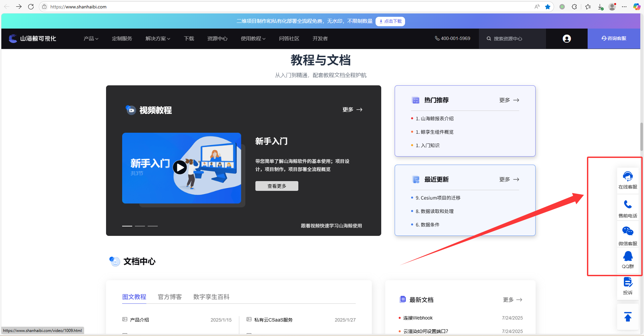Image resolution: width=644 pixels, height=336 pixels.
Task: Click the 点击下载 banner button
Action: tap(390, 22)
